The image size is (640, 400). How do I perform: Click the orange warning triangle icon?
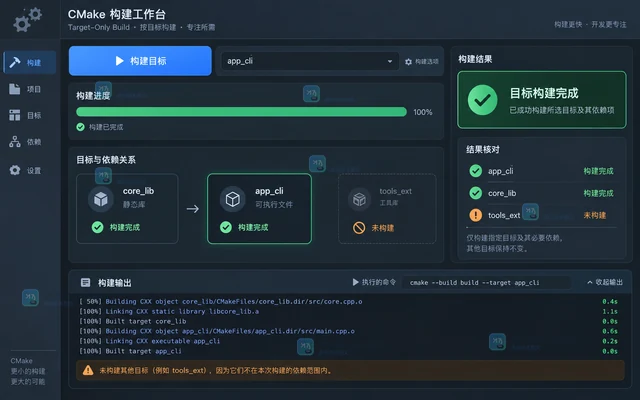pos(88,370)
